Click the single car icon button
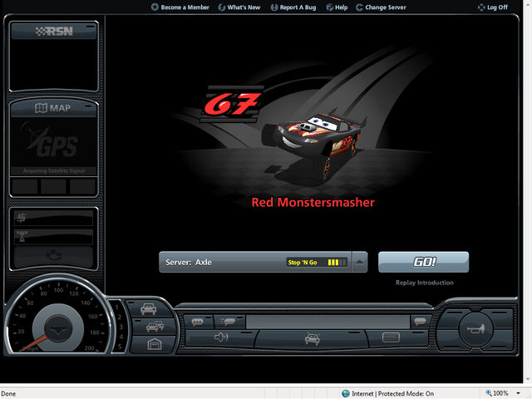The height and width of the screenshot is (399, 532). 148,308
